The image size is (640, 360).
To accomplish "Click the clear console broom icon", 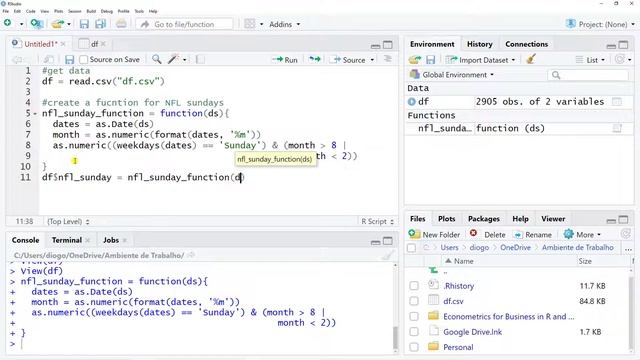I will click(x=388, y=256).
